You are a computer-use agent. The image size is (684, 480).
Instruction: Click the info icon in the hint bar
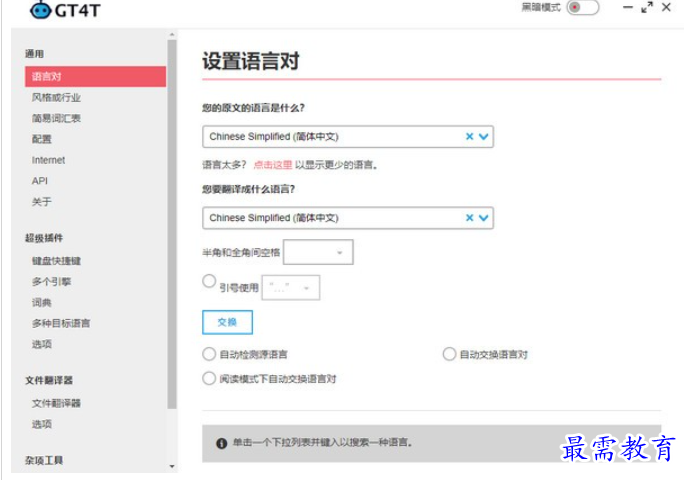[x=222, y=443]
